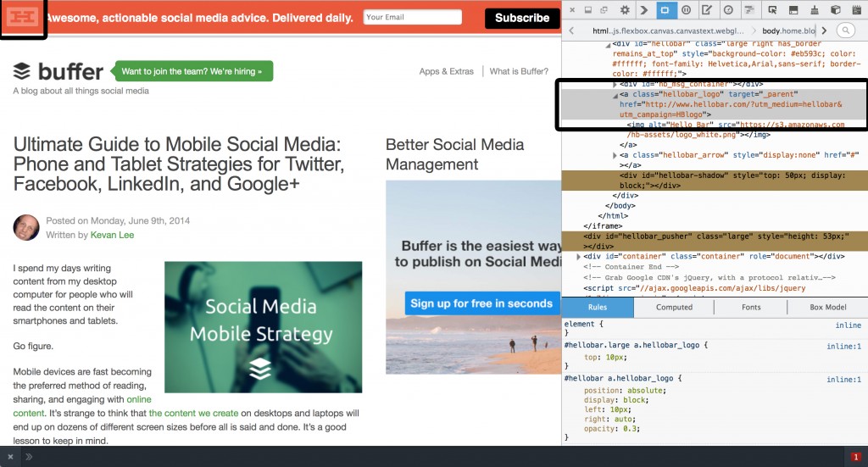868x467 pixels.
Task: Select the img alt="Hello Bar" node
Action: click(x=736, y=130)
